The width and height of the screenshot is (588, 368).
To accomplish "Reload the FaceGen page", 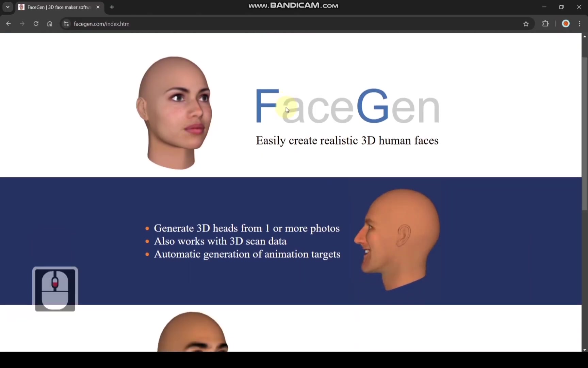I will [x=36, y=24].
